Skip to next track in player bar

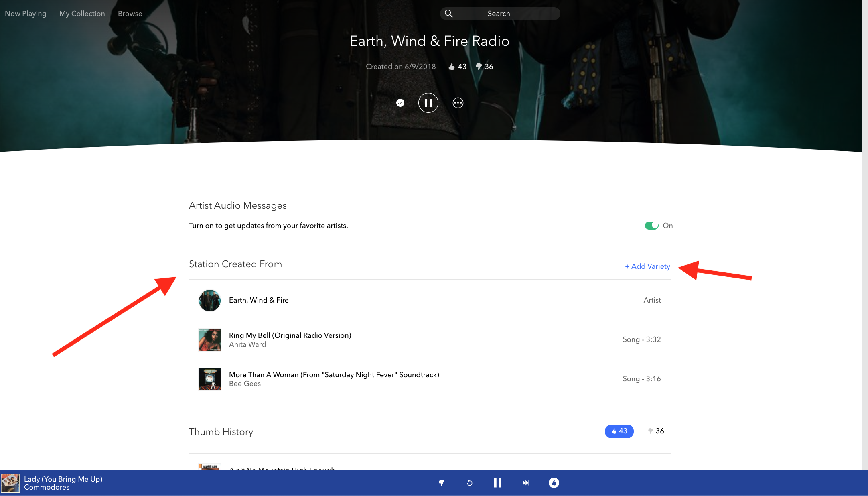(525, 483)
